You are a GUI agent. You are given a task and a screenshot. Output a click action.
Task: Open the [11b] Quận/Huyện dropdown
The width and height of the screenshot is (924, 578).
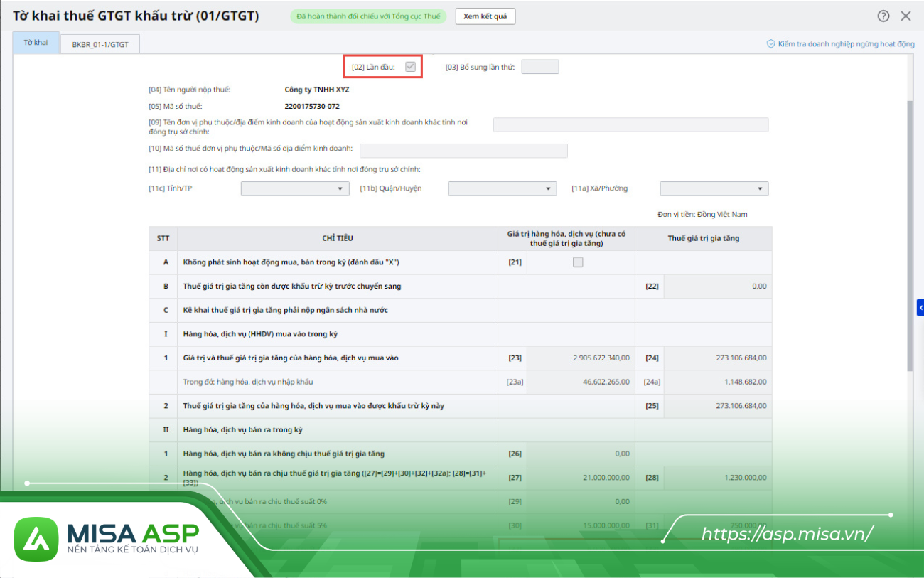pos(503,188)
